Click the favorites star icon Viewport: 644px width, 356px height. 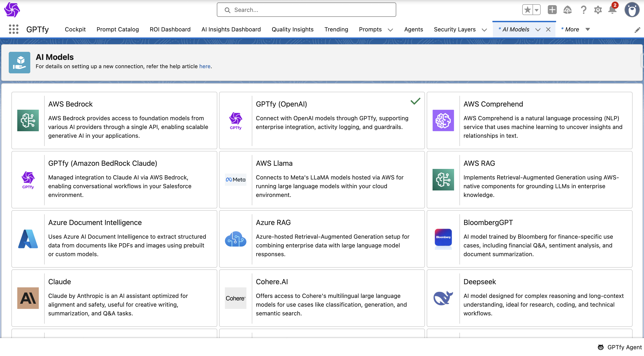coord(527,10)
